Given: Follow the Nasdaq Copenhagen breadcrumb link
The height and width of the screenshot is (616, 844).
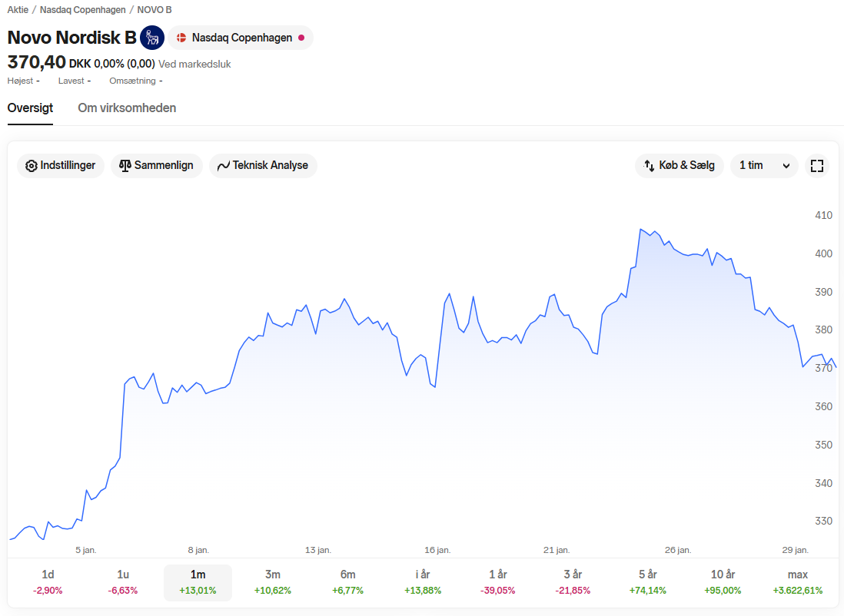Looking at the screenshot, I should 83,10.
